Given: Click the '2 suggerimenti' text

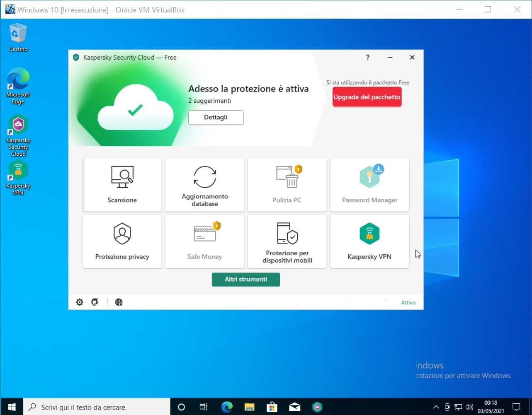Looking at the screenshot, I should coord(210,101).
